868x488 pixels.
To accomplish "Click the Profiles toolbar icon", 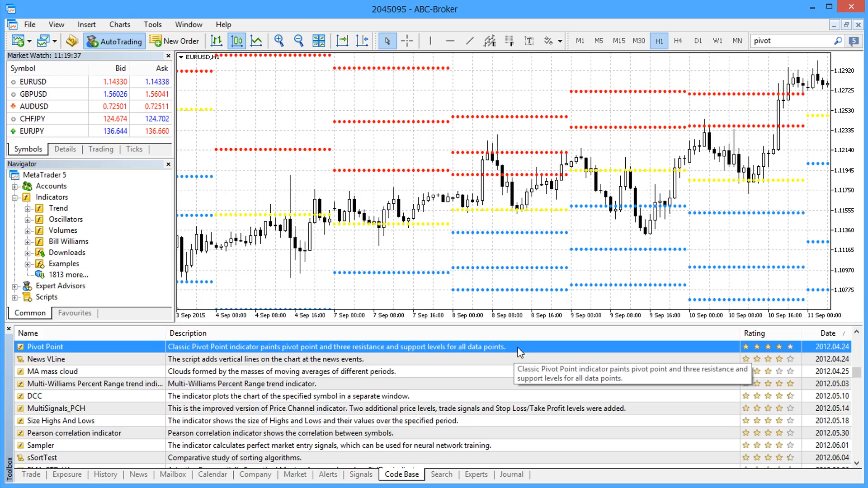I will tap(43, 41).
